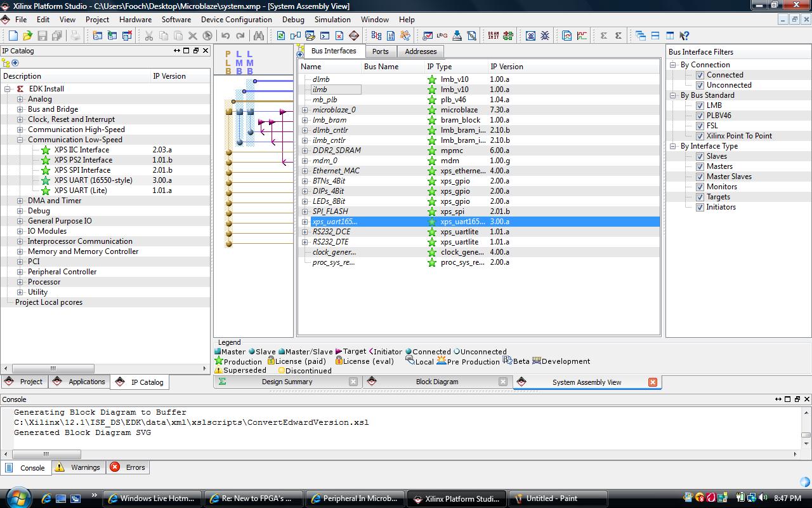The image size is (812, 508).
Task: Click the Console horizontal scrollbar thumb
Action: (x=46, y=454)
